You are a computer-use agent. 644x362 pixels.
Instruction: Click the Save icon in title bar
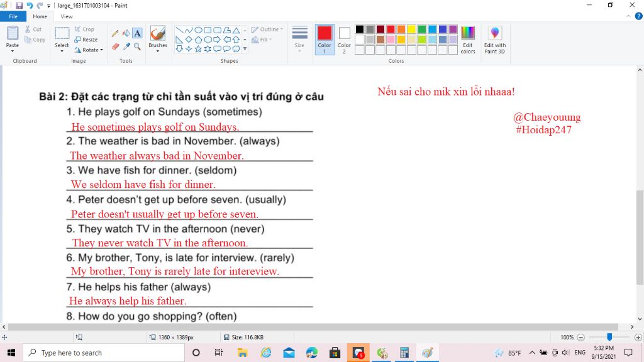pyautogui.click(x=19, y=5)
